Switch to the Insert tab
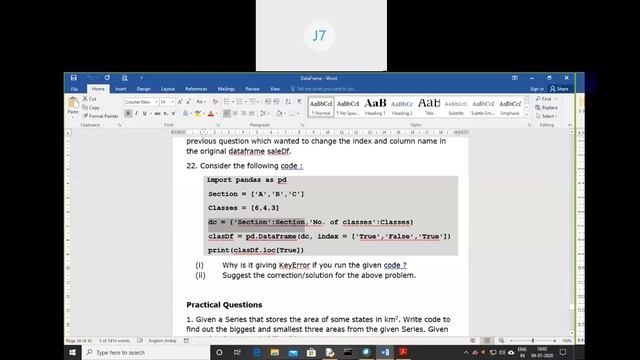Image resolution: width=640 pixels, height=360 pixels. (121, 89)
